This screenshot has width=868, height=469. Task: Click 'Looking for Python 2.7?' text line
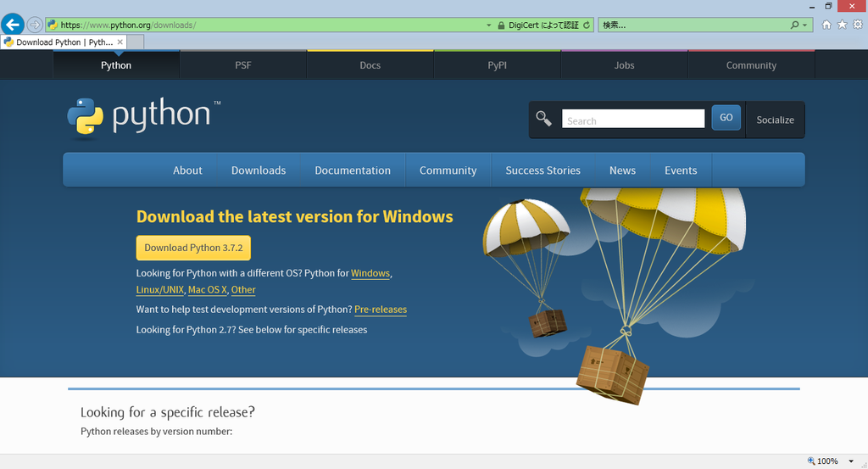251,329
